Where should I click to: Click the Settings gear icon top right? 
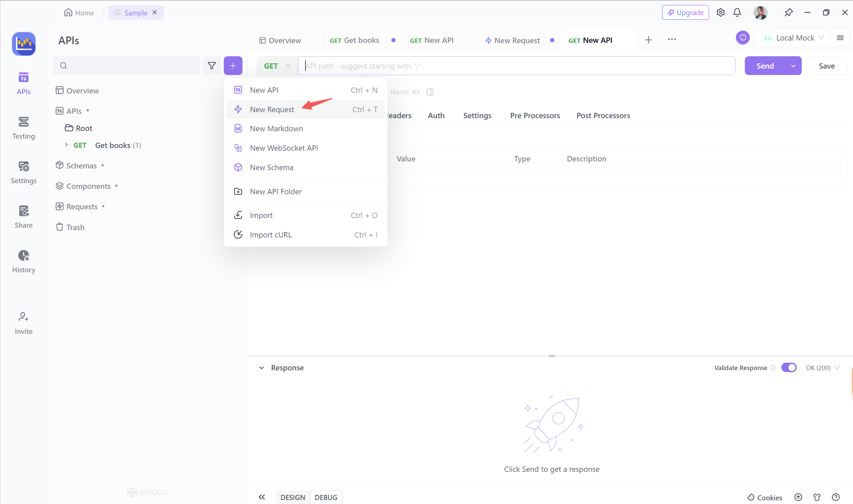click(720, 13)
